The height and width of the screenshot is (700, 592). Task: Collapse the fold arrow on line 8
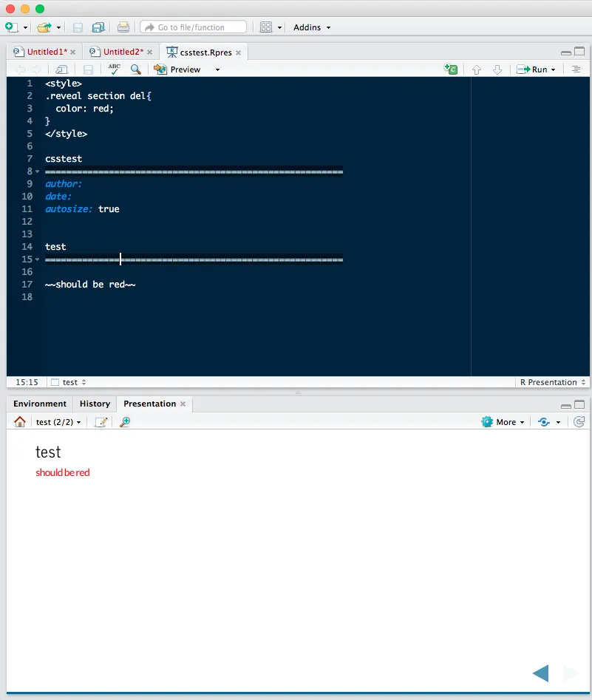coord(38,171)
